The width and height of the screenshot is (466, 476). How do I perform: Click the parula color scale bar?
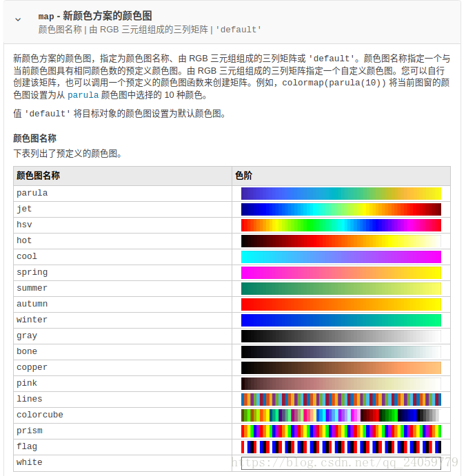(341, 194)
